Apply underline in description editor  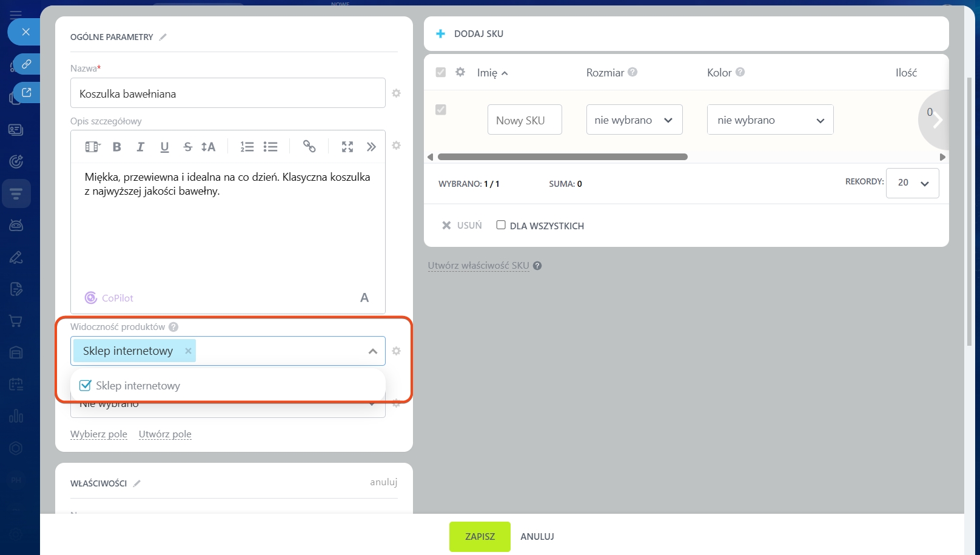click(164, 147)
